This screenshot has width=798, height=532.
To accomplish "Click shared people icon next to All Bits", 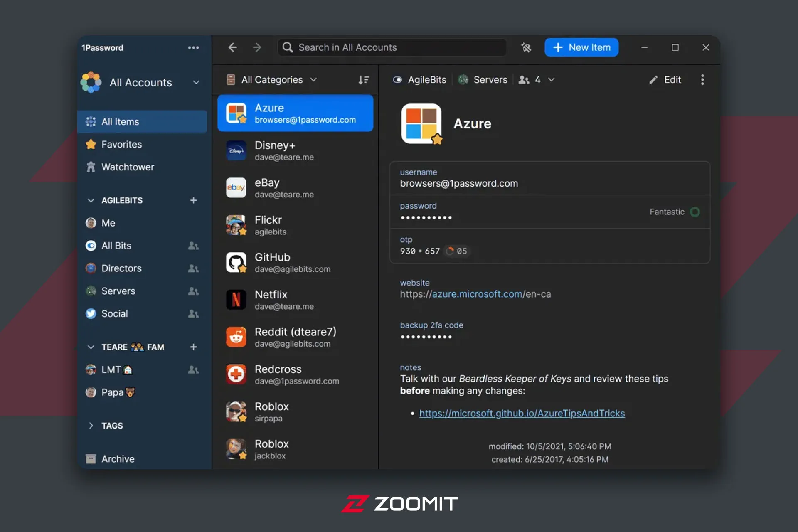I will coord(193,246).
